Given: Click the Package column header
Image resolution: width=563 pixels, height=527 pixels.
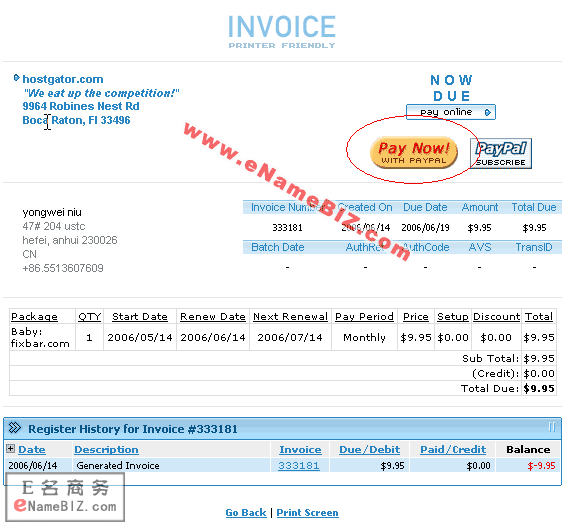Looking at the screenshot, I should [34, 317].
